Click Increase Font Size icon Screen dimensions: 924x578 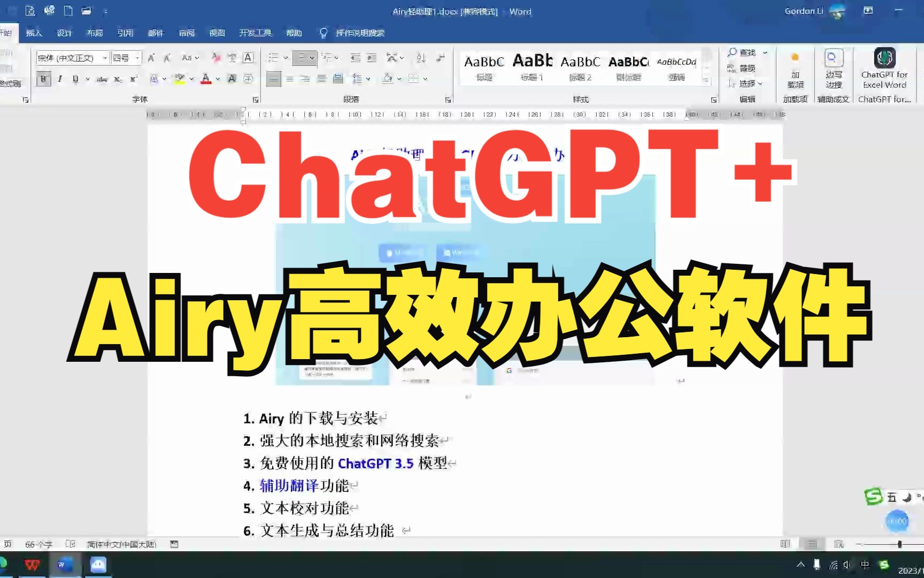point(151,58)
